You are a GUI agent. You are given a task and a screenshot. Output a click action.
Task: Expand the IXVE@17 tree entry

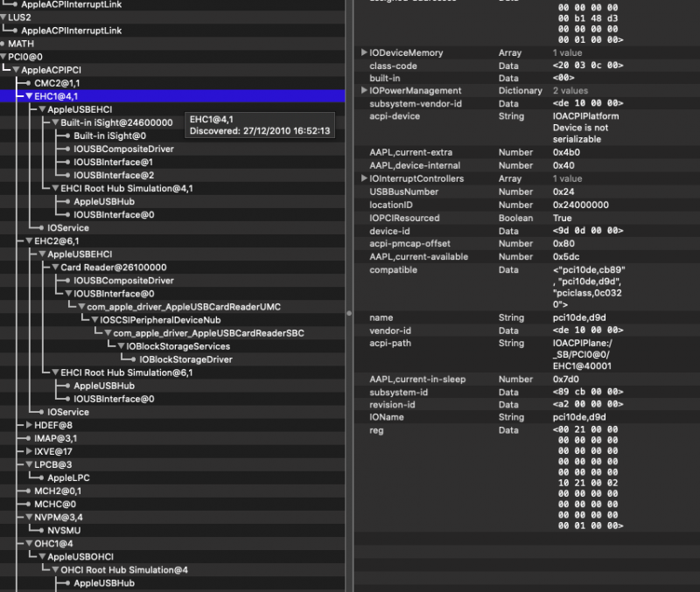(17, 451)
